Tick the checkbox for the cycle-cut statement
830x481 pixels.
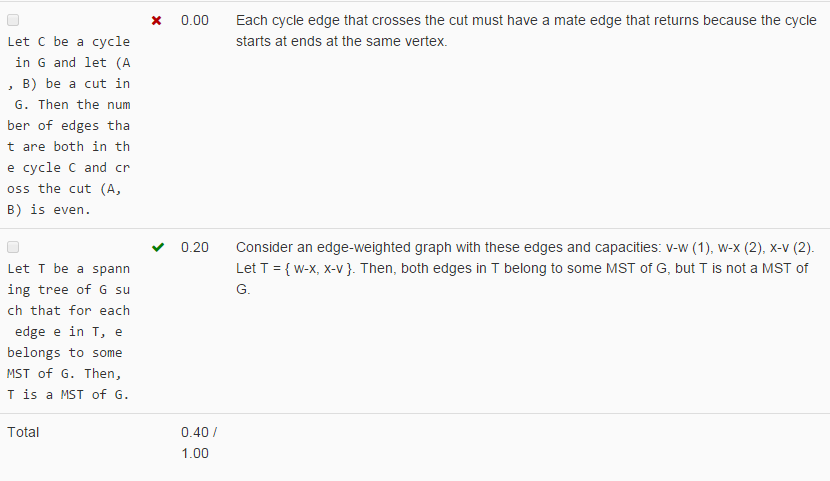(x=13, y=20)
